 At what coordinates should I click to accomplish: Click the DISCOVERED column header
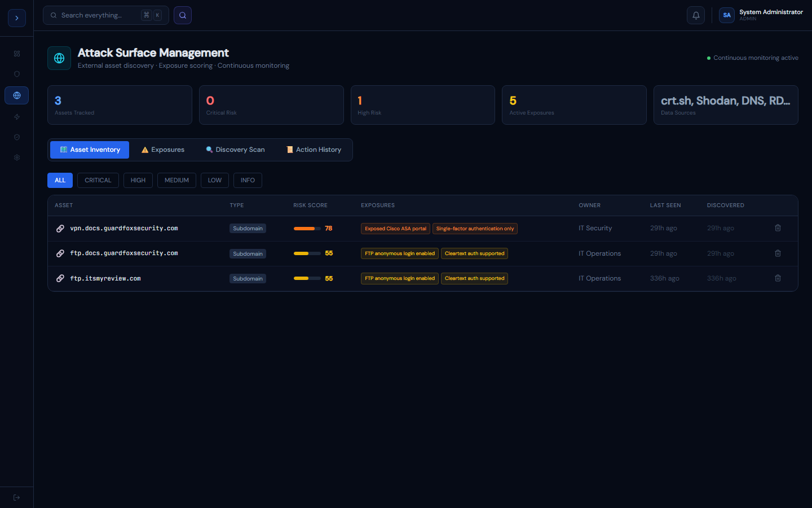click(726, 205)
